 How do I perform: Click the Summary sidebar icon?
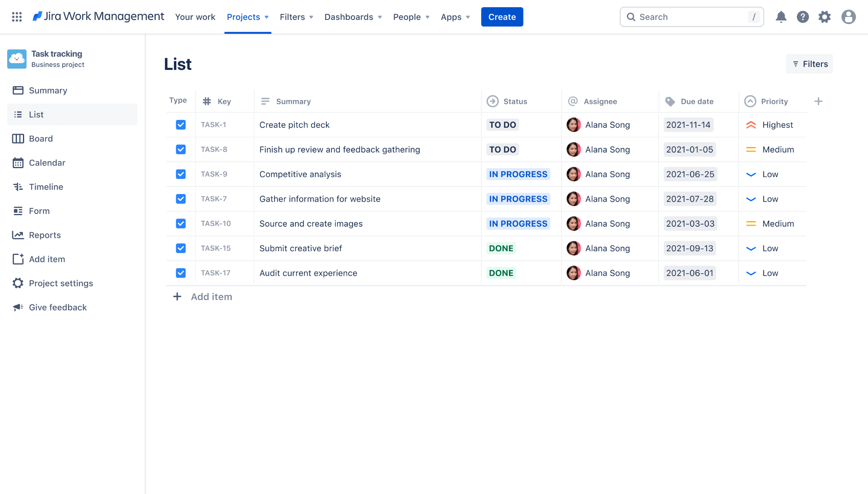18,90
